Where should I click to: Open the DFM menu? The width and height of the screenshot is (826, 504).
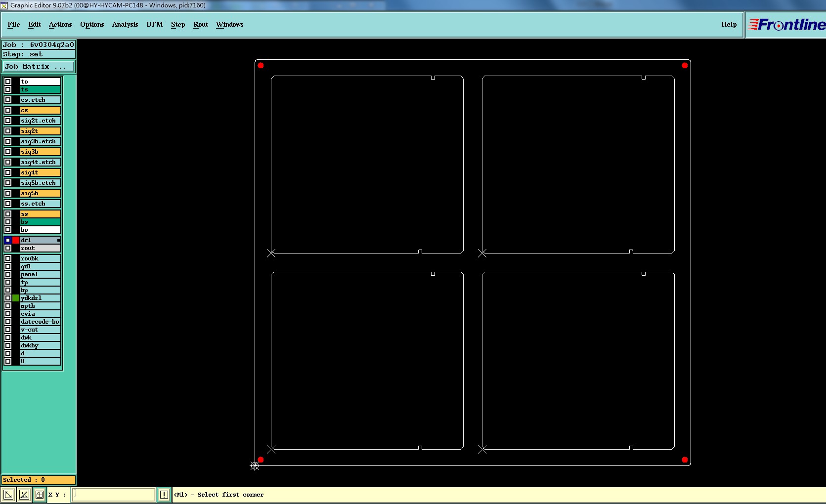click(155, 25)
